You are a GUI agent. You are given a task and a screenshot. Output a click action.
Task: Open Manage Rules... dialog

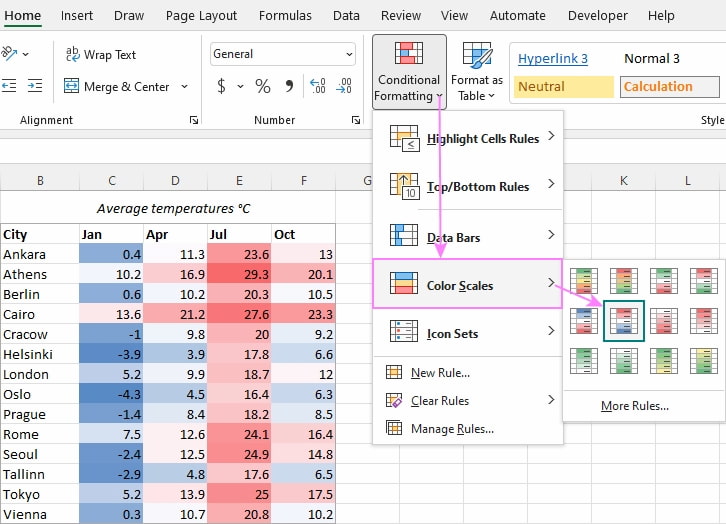(468, 429)
